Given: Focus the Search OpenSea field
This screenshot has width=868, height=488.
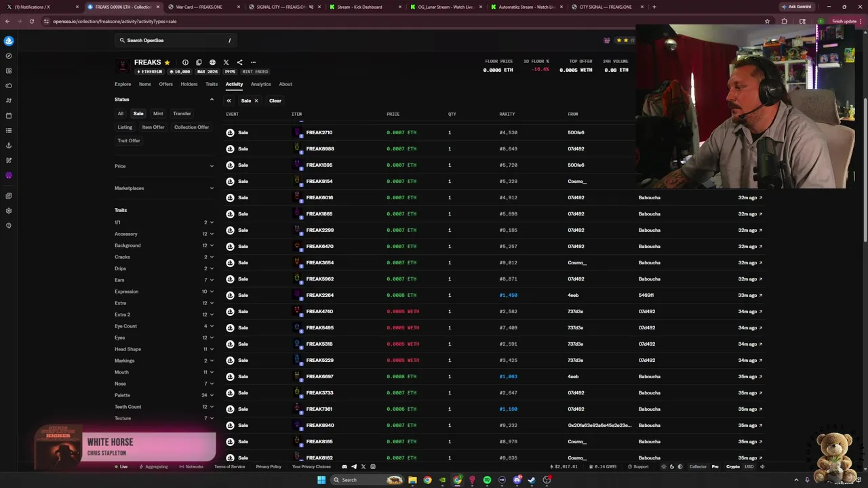Looking at the screenshot, I should (x=176, y=40).
